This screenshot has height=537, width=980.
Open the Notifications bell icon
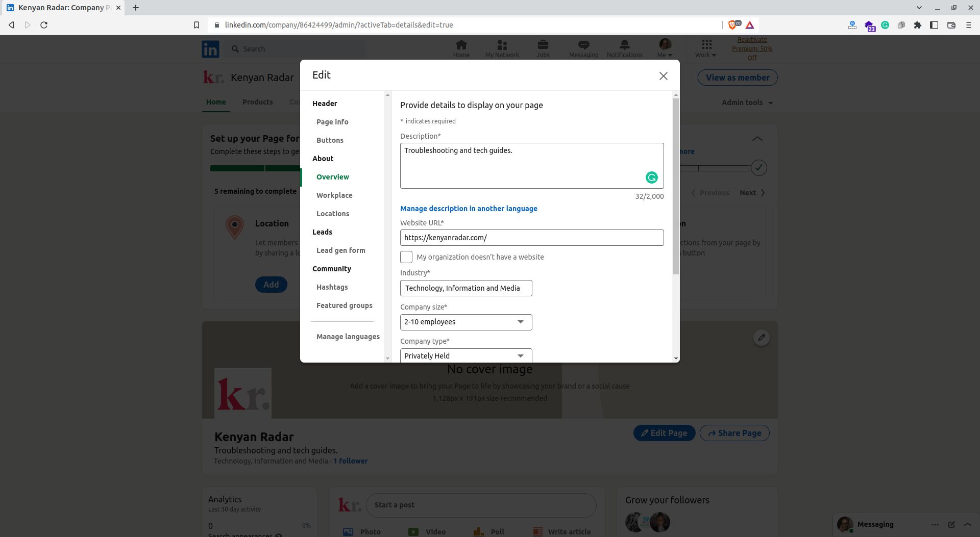[624, 48]
